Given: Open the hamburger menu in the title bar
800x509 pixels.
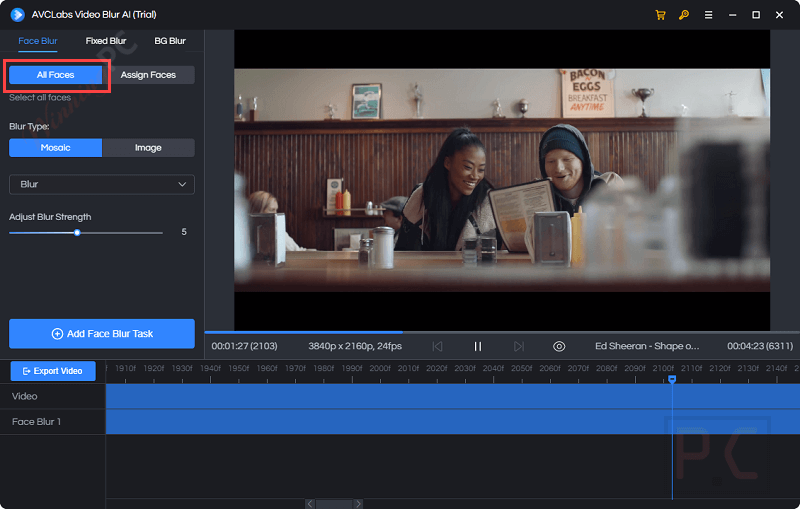Looking at the screenshot, I should 708,15.
